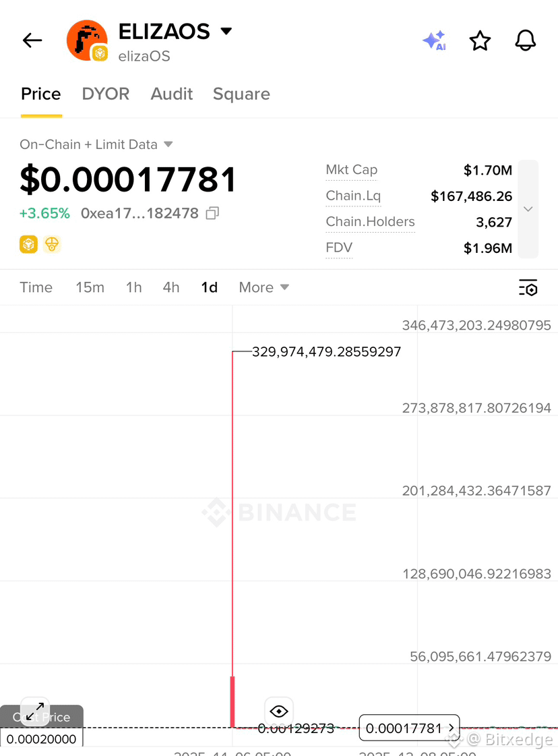The height and width of the screenshot is (756, 558).
Task: Expand chart to fullscreen
Action: (34, 711)
